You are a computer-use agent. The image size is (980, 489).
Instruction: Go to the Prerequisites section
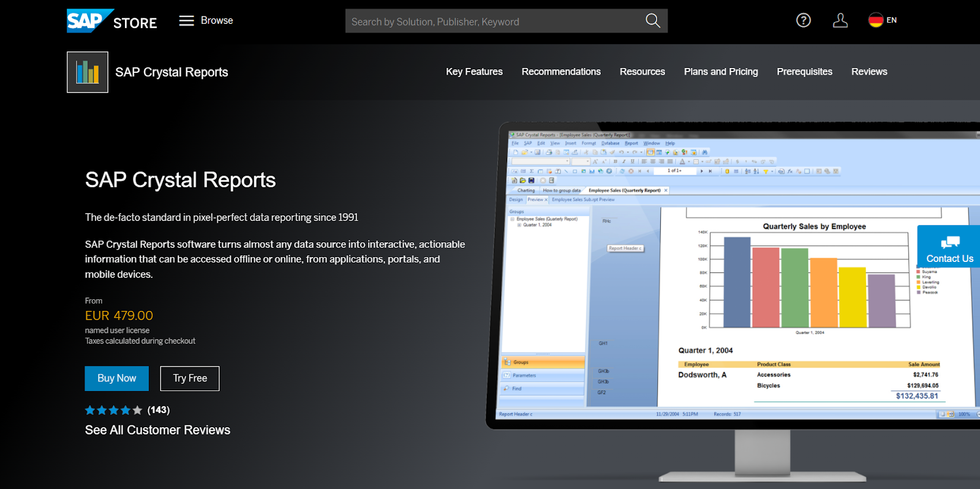pos(805,72)
